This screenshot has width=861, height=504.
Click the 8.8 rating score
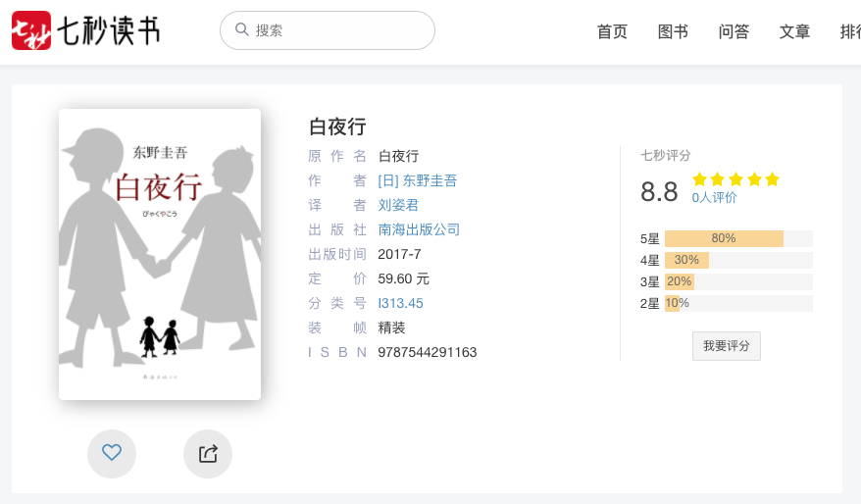659,192
